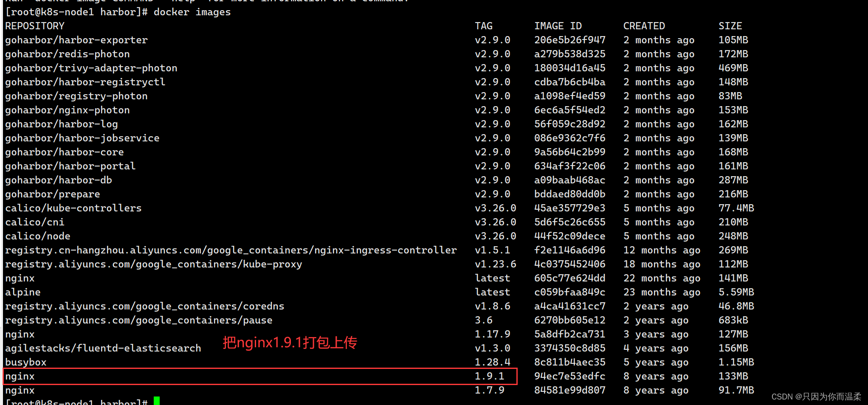This screenshot has width=868, height=405.
Task: Click image ID a279b538d325
Action: (x=570, y=54)
